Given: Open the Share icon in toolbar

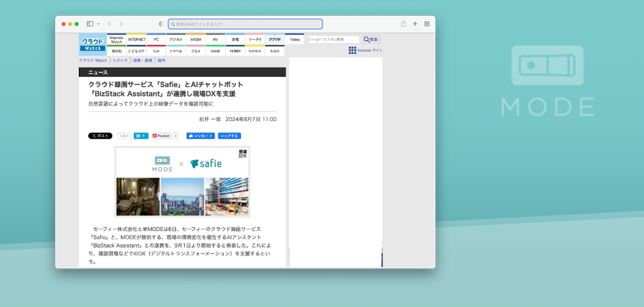Looking at the screenshot, I should coord(404,24).
